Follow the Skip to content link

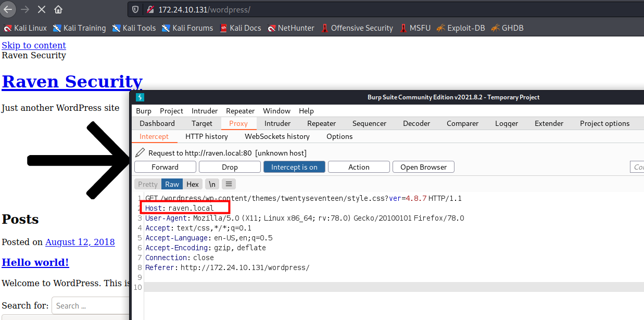[34, 45]
